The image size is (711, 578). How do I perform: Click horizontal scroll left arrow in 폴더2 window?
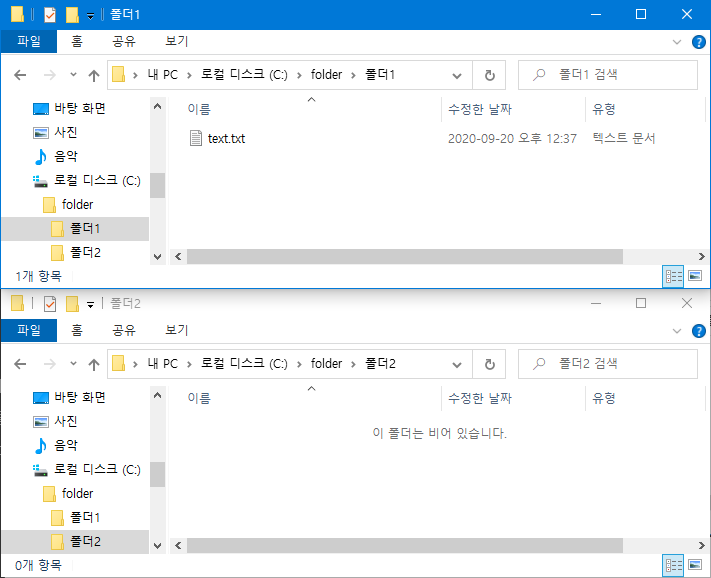(178, 545)
